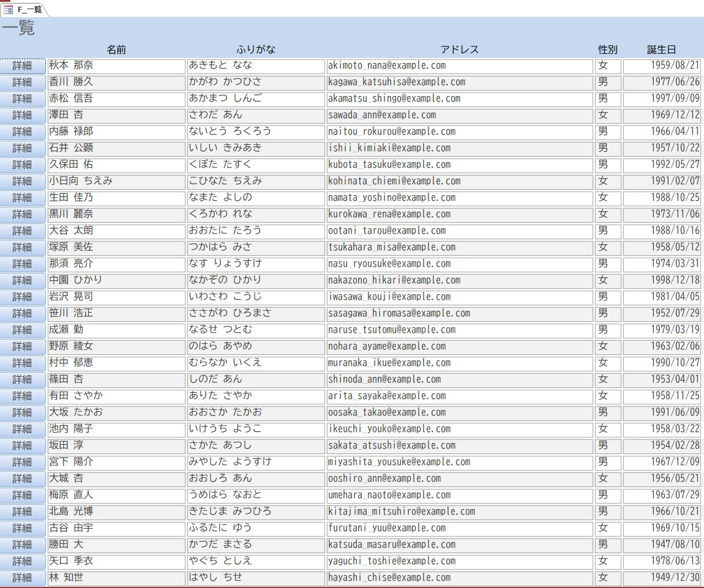The width and height of the screenshot is (704, 588).
Task: Open details for 秋本 那奈 row
Action: [23, 66]
